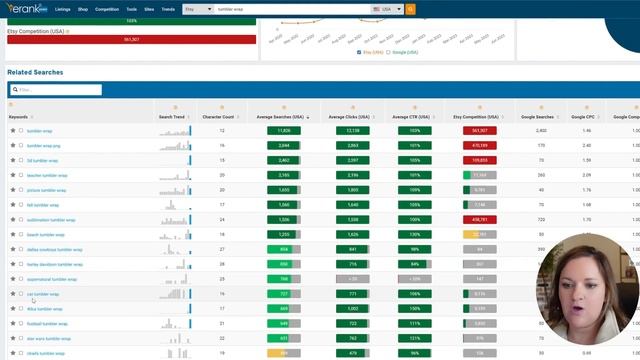
Task: Star the 'dallas cowboys tumbler wrap' keyword
Action: (x=13, y=249)
